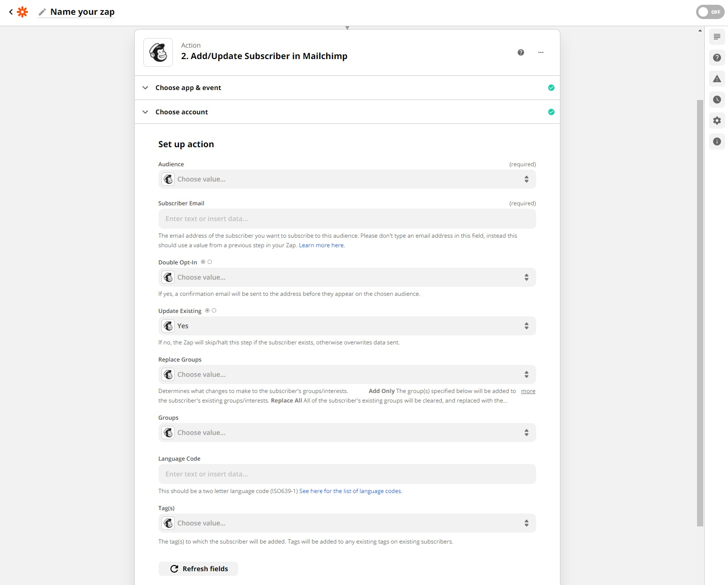The width and height of the screenshot is (728, 585).
Task: Select second Update Existing radio option
Action: [x=214, y=311]
